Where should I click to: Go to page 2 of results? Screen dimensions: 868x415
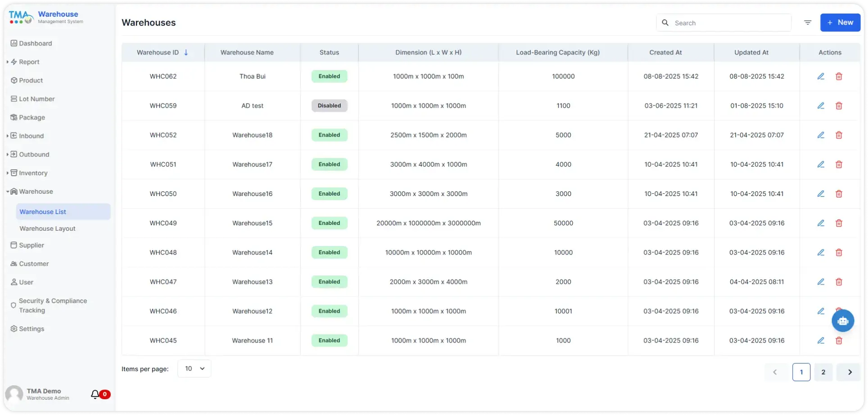823,372
